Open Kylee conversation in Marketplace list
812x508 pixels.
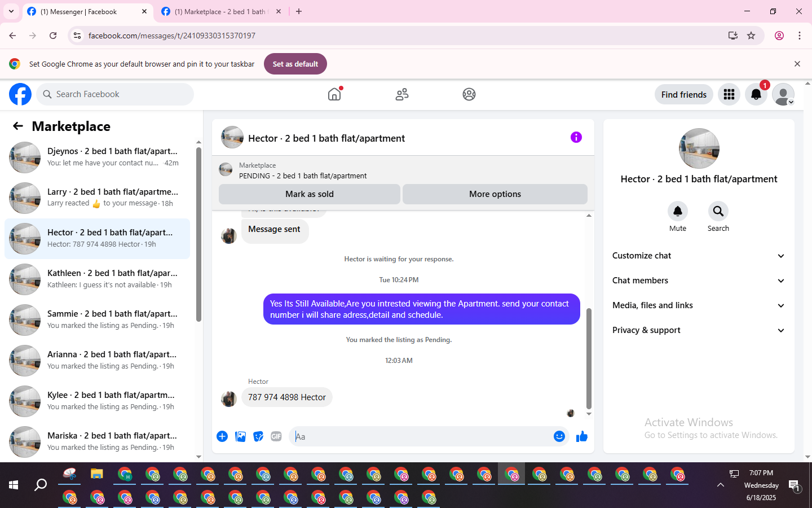[x=97, y=401]
